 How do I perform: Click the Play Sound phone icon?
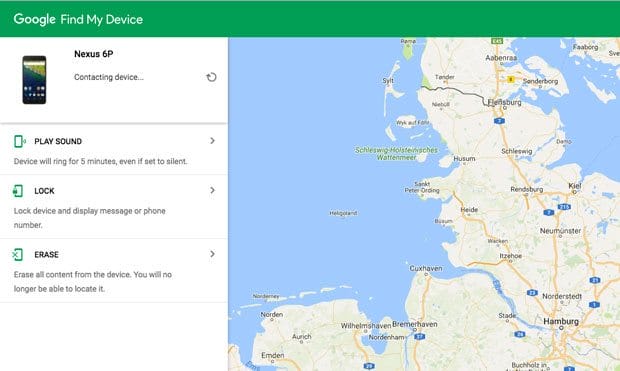(19, 141)
